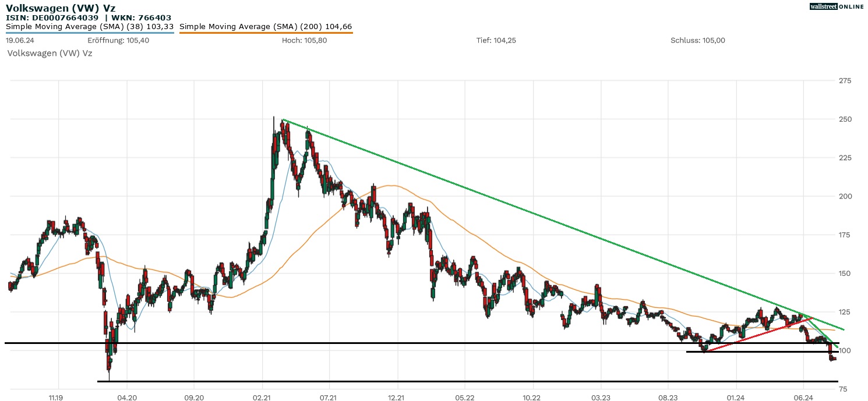Select the SMA (38) legend label
The width and height of the screenshot is (868, 401).
tap(90, 27)
